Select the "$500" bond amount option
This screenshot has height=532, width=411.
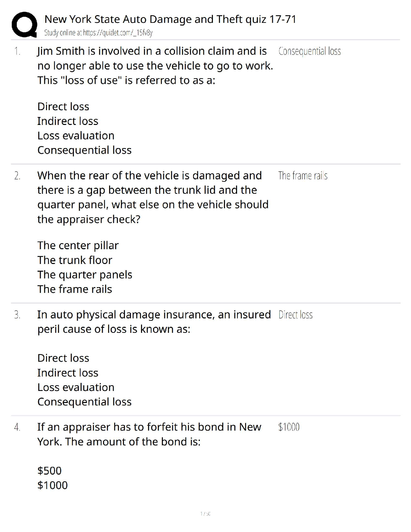(49, 471)
